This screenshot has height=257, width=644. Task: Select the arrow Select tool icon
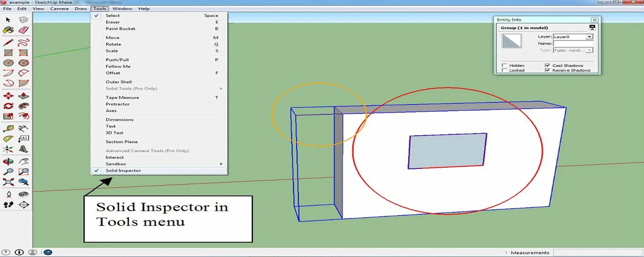tap(8, 20)
